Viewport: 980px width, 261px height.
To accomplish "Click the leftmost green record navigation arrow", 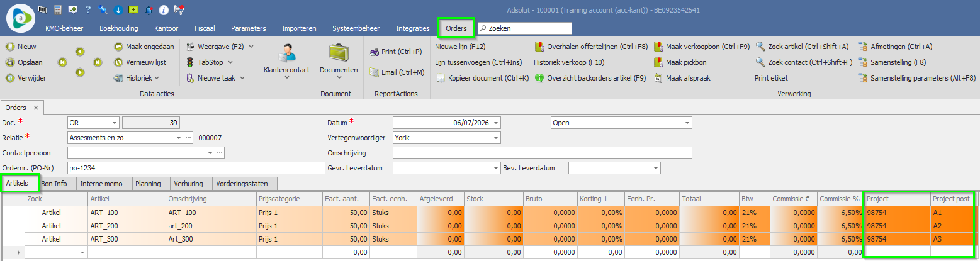I will 62,62.
